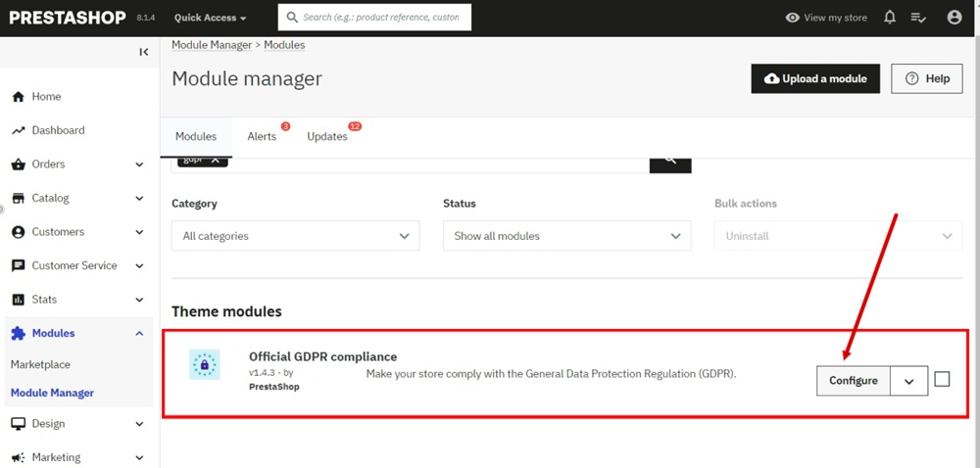The width and height of the screenshot is (980, 468).
Task: Collapse the sidebar menu toggle icon
Action: click(144, 52)
